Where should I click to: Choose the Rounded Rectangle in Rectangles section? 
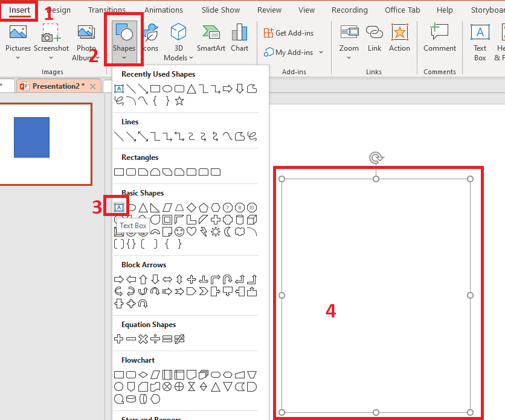(131, 172)
